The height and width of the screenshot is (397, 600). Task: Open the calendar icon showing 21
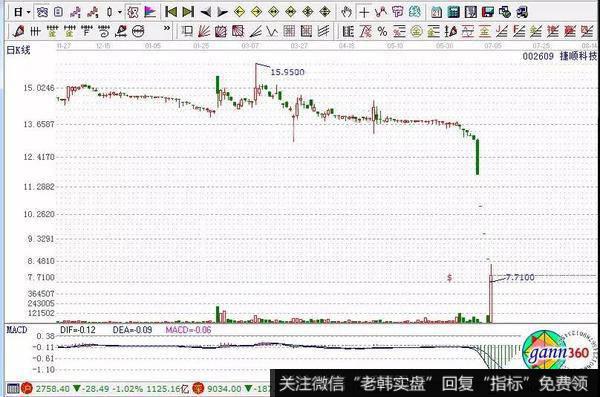point(437,12)
